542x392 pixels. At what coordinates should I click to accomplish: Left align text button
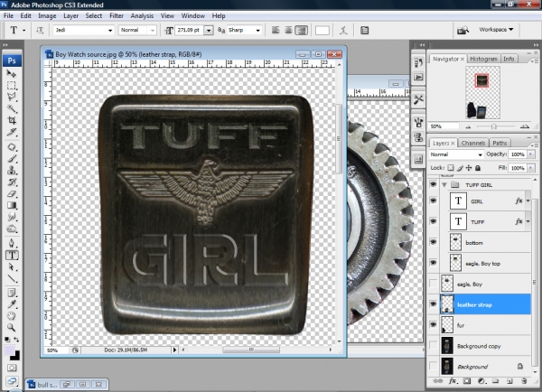(x=276, y=31)
